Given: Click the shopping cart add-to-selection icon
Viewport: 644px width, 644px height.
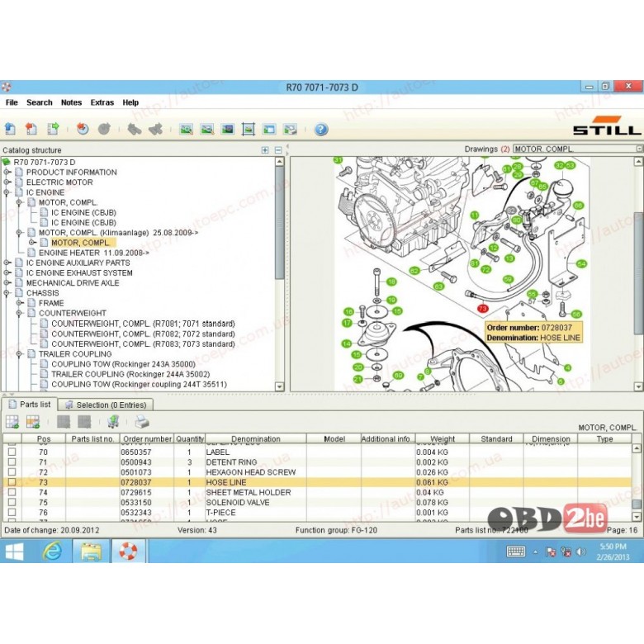Looking at the screenshot, I should [113, 421].
